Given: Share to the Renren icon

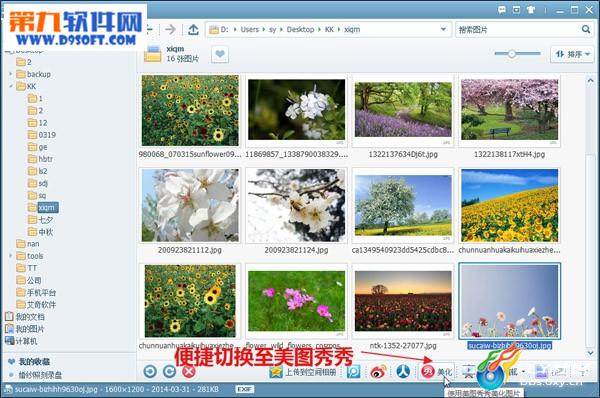Looking at the screenshot, I should [403, 372].
